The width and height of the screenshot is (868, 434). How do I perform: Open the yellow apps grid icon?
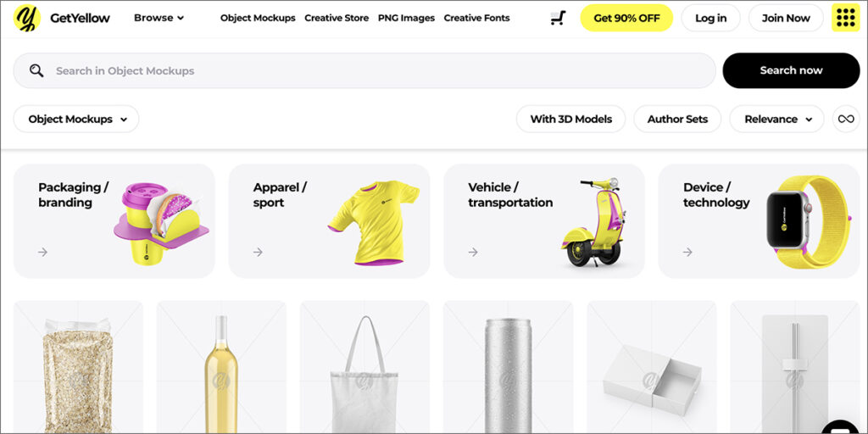(846, 19)
